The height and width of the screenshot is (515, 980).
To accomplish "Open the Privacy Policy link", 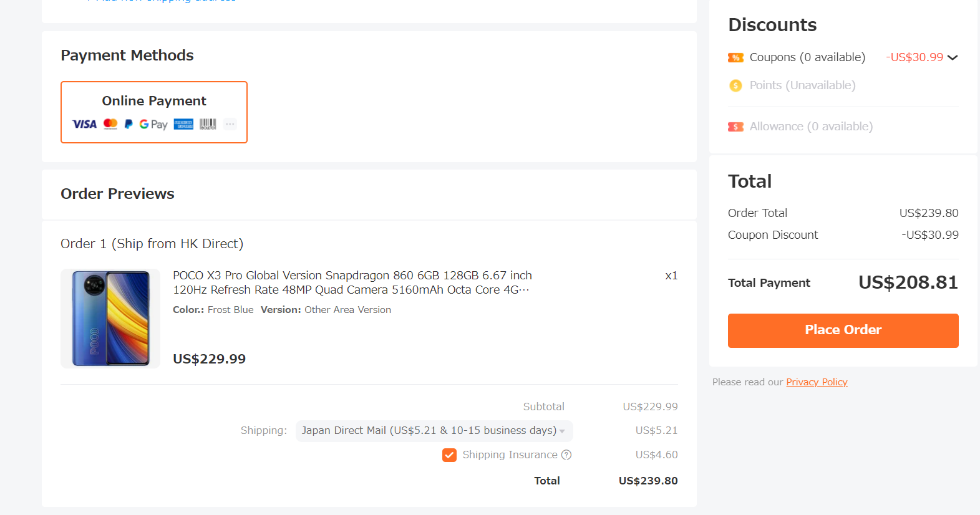I will [817, 382].
